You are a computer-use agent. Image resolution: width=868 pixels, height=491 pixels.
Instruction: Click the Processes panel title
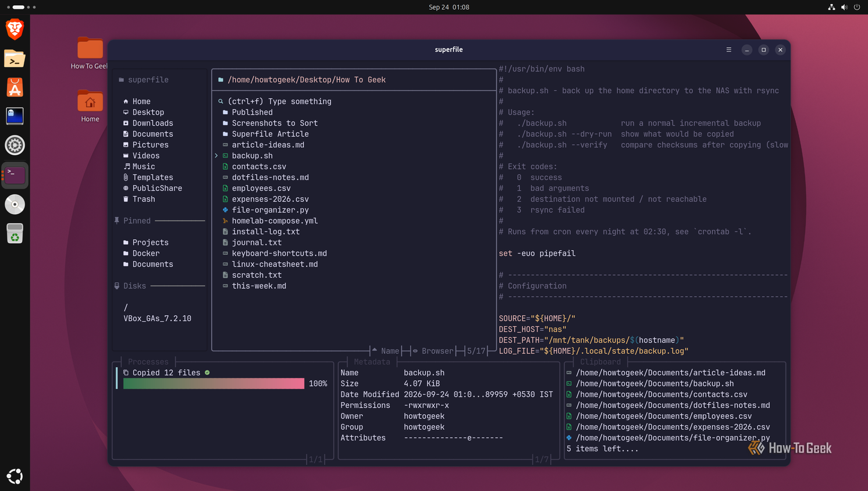pyautogui.click(x=148, y=362)
